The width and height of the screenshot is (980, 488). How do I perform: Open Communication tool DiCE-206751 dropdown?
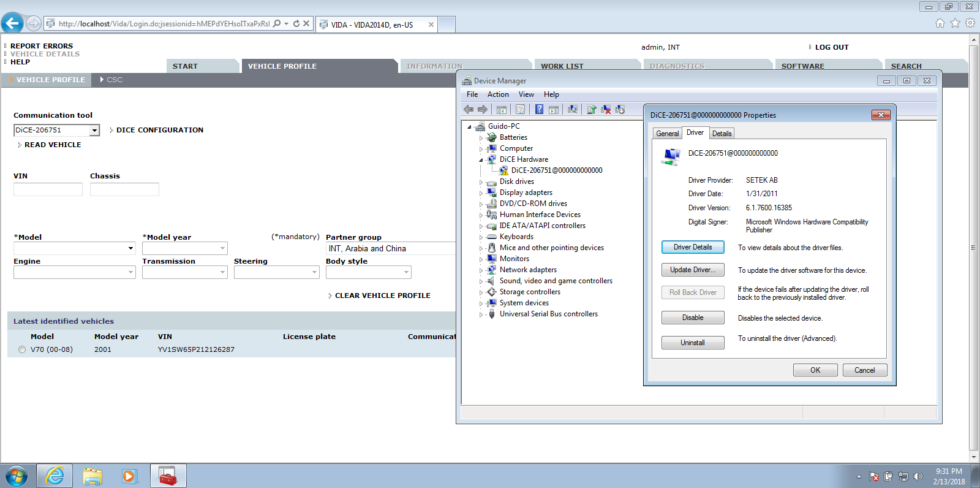(94, 130)
